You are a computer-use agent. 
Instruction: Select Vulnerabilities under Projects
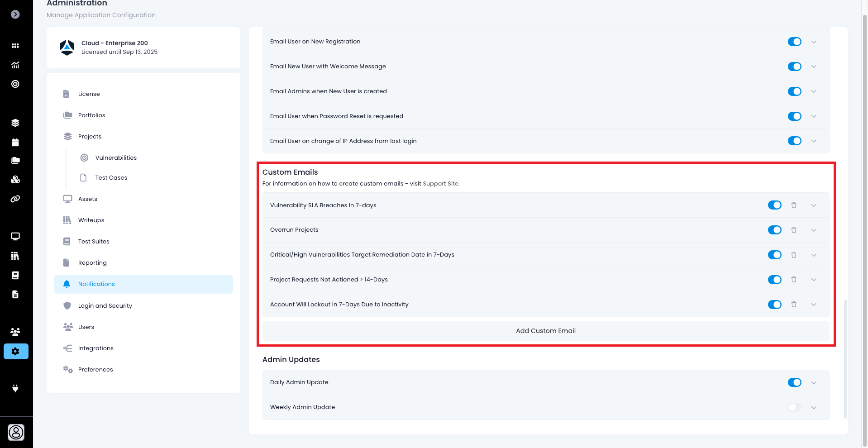tap(116, 157)
